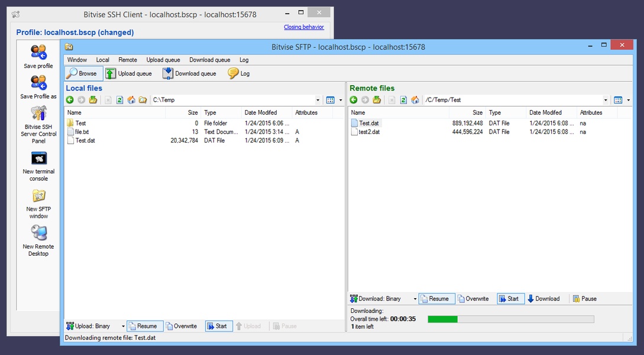This screenshot has height=355, width=644.
Task: Select test2.dat in Remote files
Action: [x=369, y=132]
